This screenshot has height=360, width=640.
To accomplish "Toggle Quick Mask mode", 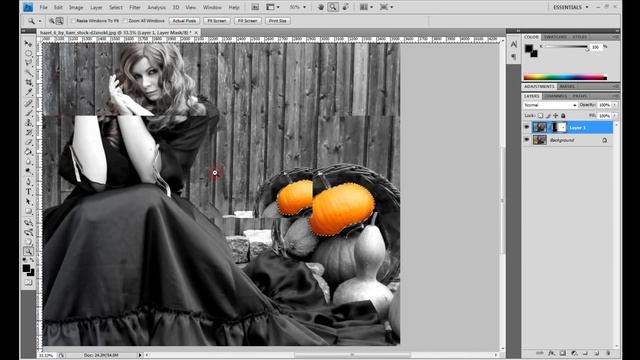I will point(28,282).
